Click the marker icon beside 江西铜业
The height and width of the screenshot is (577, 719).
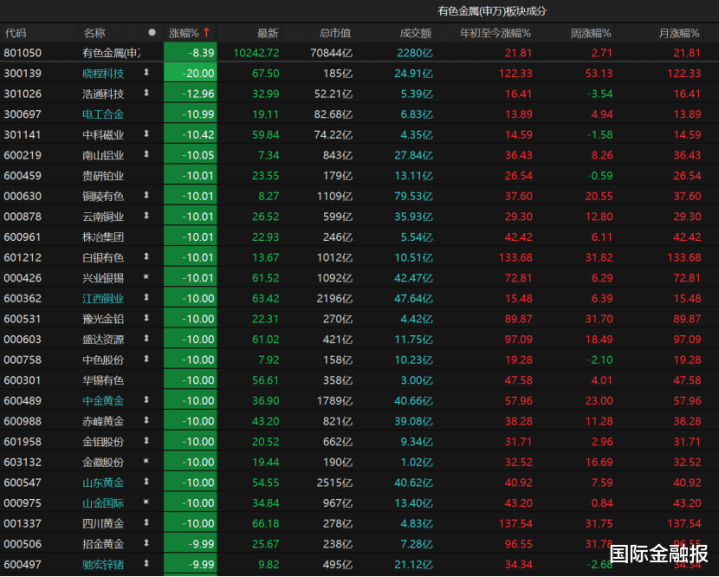click(x=146, y=298)
